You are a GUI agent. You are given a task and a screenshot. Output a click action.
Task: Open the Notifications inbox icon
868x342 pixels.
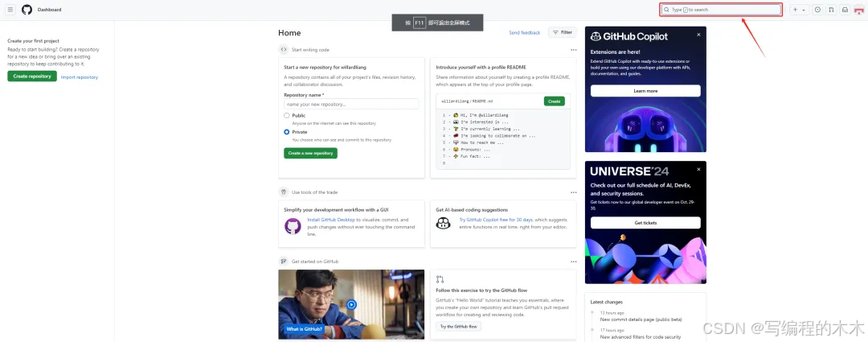[845, 10]
